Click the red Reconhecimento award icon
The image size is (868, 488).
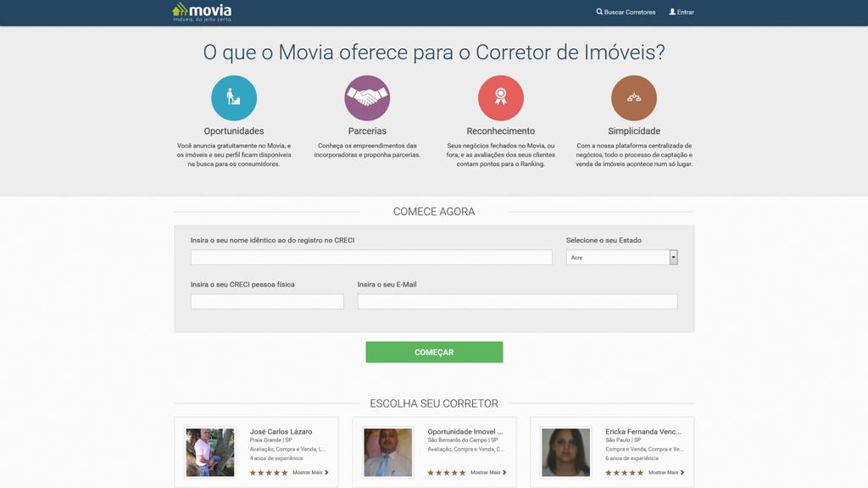tap(501, 98)
